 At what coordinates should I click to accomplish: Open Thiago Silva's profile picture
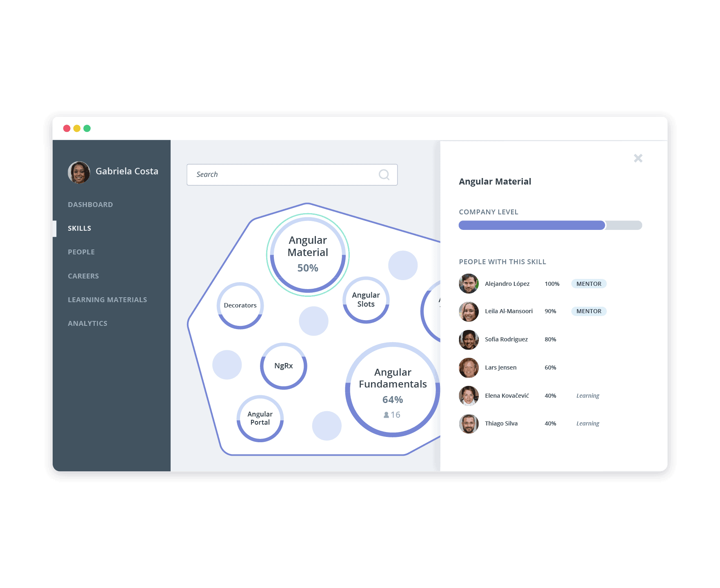point(469,424)
